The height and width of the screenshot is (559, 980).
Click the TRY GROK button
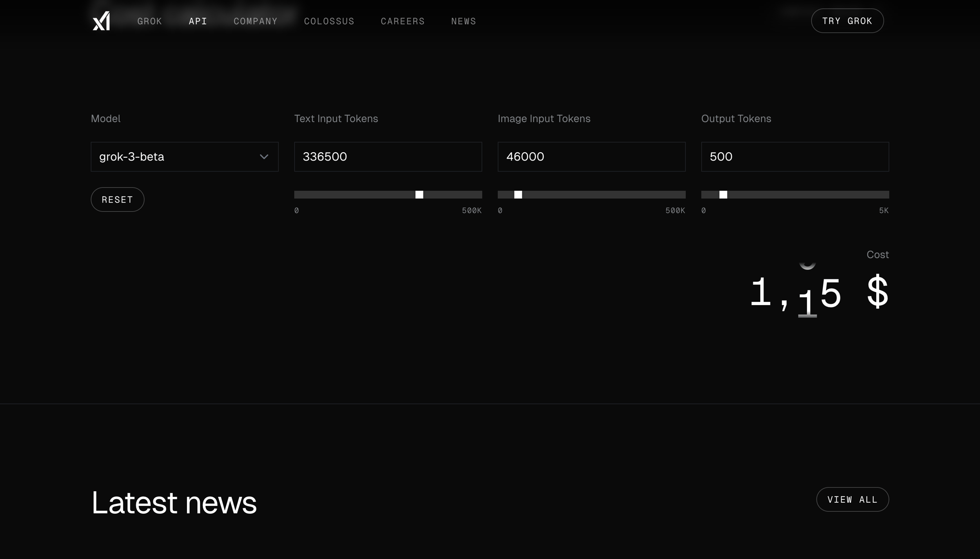point(847,21)
